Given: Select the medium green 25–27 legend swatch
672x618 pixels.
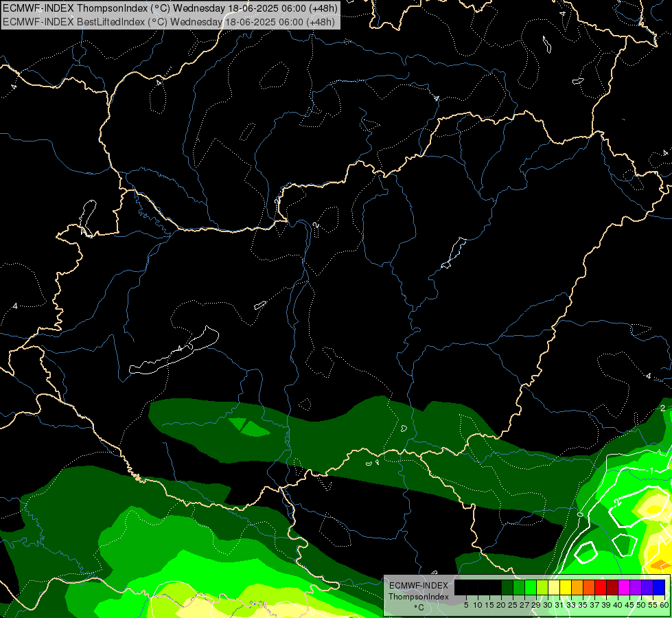Looking at the screenshot, I should pyautogui.click(x=519, y=587).
